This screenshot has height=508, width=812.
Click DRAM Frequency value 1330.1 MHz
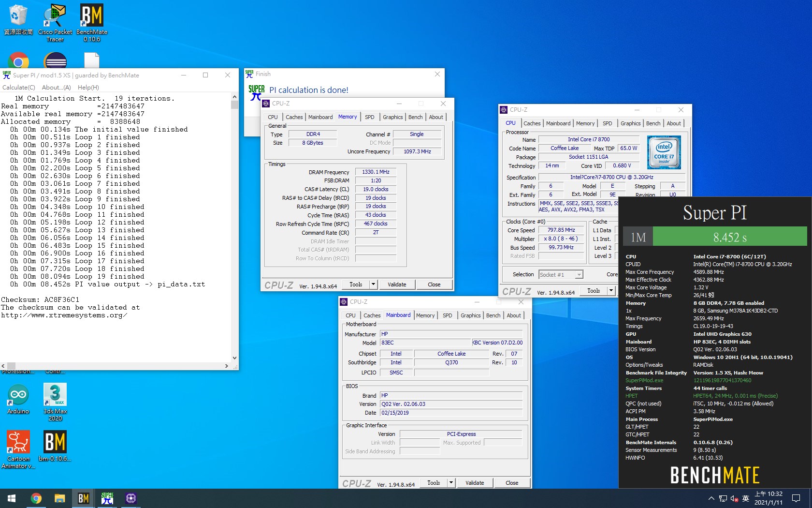[x=376, y=172]
